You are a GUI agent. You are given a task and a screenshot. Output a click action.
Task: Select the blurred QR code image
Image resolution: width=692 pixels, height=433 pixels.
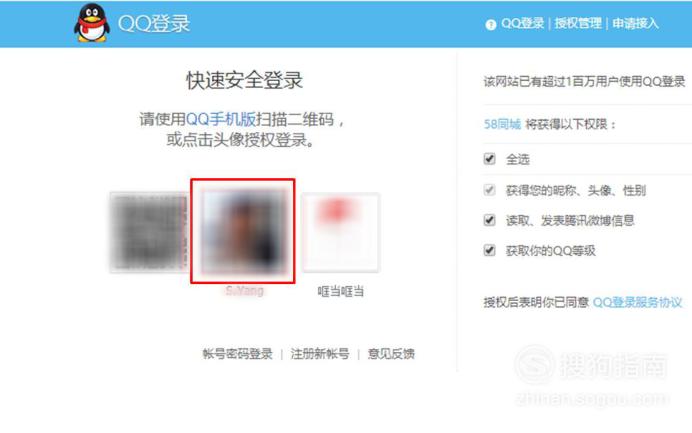[149, 232]
